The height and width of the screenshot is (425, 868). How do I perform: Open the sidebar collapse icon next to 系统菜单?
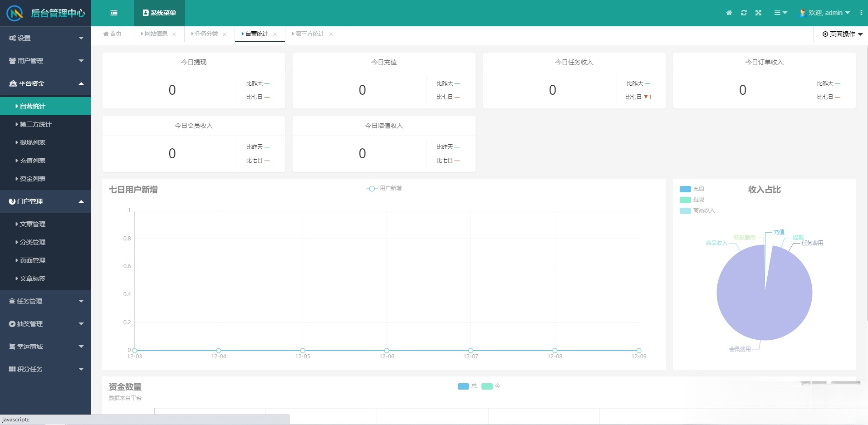[x=114, y=13]
